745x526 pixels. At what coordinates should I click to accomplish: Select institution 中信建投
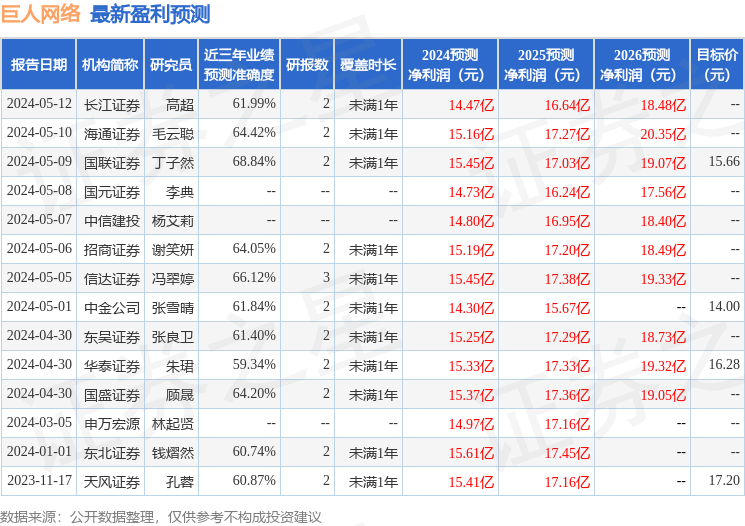(112, 221)
